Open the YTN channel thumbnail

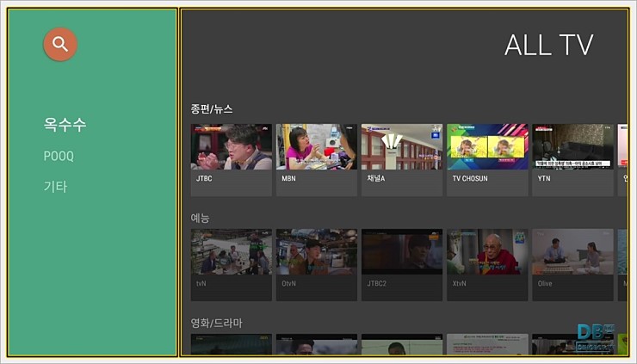(x=572, y=146)
